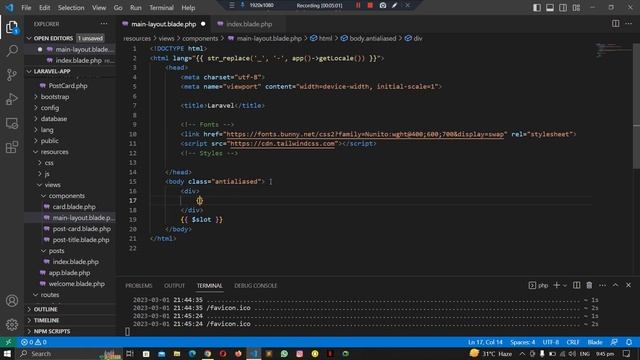This screenshot has height=360, width=640.
Task: Customize layout icon in title bar
Action: 576,7
